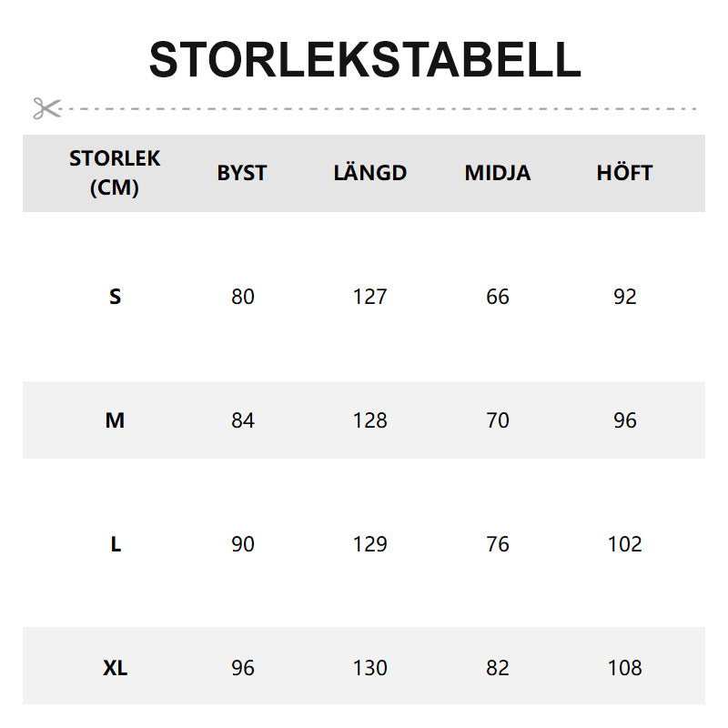Click the scissors icon below the title
Image resolution: width=728 pixels, height=728 pixels.
pyautogui.click(x=46, y=108)
